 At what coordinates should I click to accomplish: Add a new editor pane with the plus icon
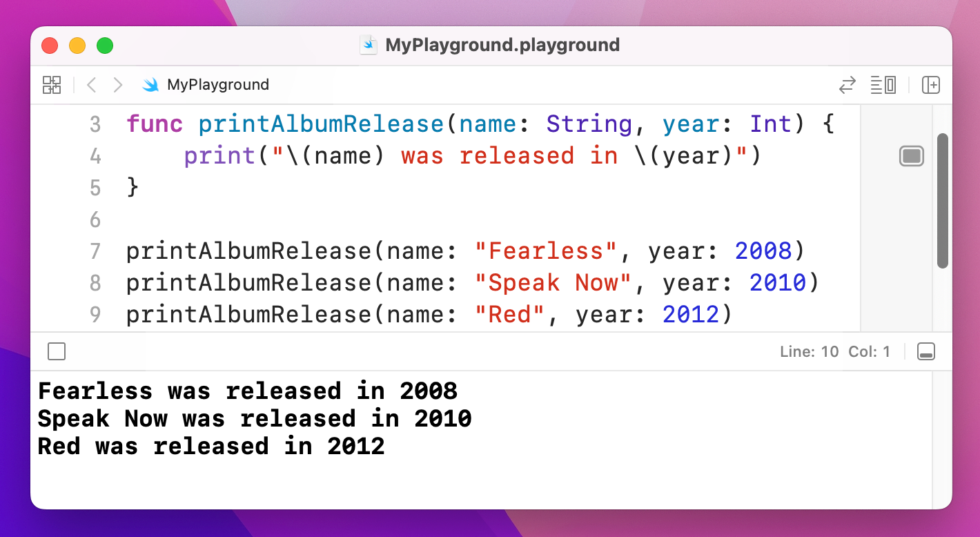(x=931, y=85)
